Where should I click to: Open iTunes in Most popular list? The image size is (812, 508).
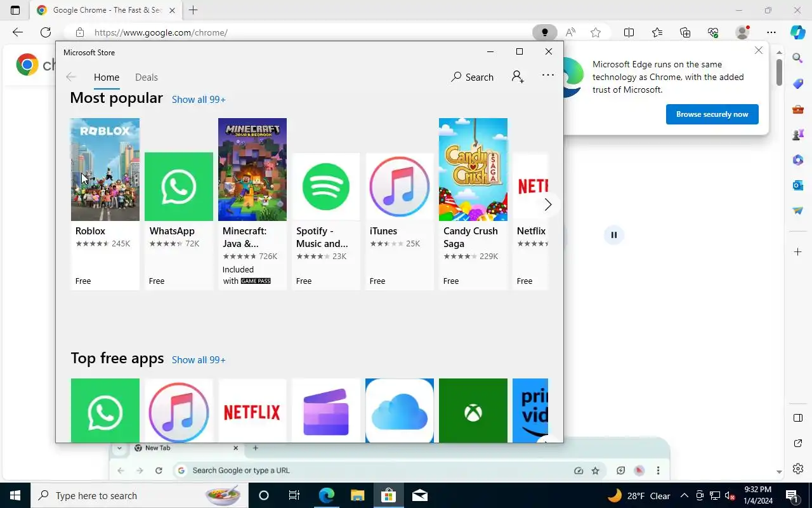[x=400, y=221]
